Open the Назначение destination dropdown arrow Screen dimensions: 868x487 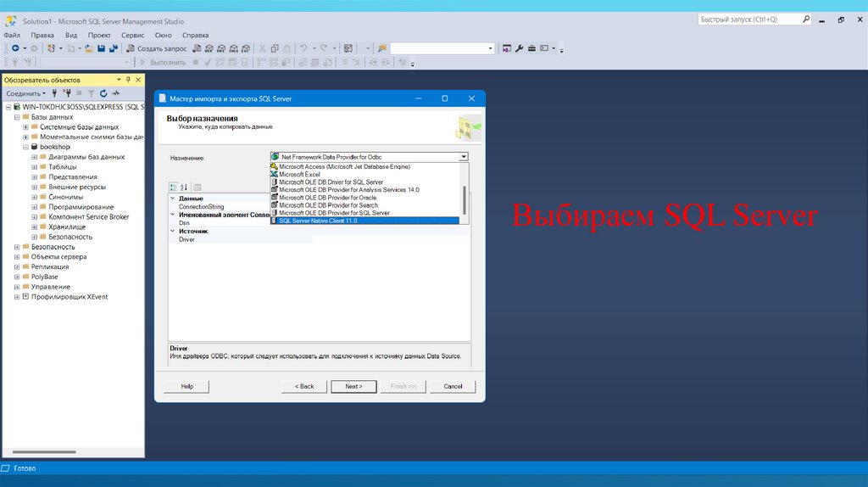tap(464, 157)
